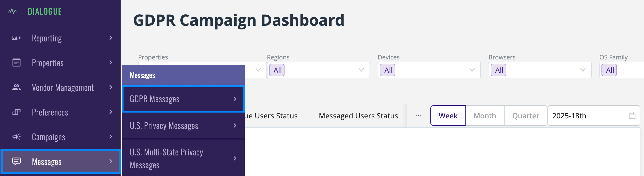This screenshot has width=644, height=176.
Task: Click the Dialogue waveform logo icon
Action: [x=12, y=11]
